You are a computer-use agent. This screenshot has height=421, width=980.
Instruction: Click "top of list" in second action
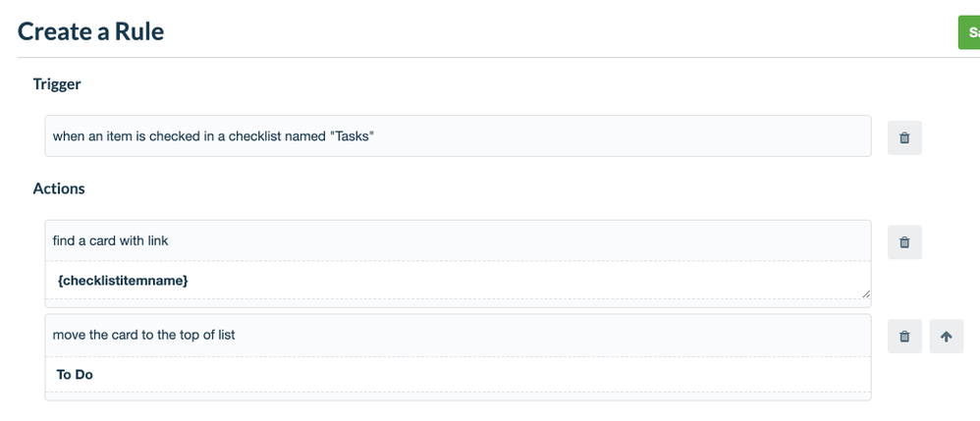pyautogui.click(x=206, y=336)
